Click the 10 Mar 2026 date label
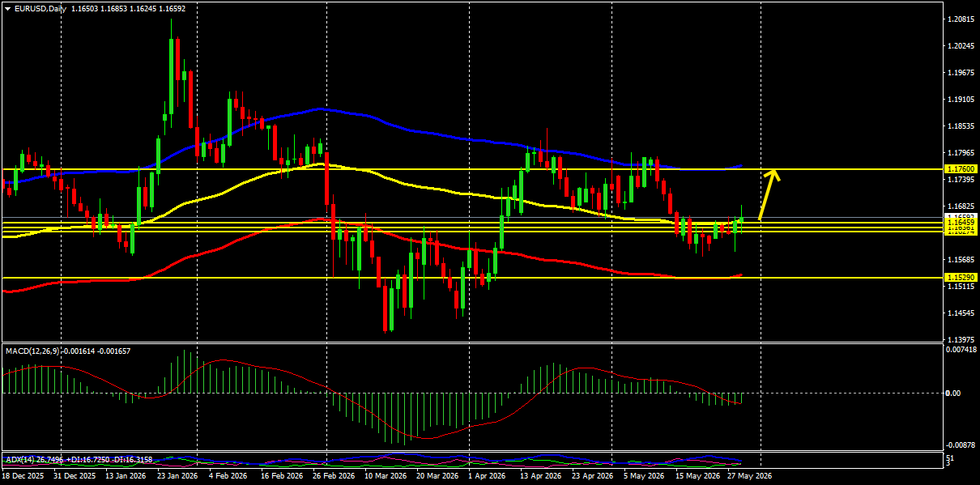This screenshot has height=485, width=980. pyautogui.click(x=386, y=477)
